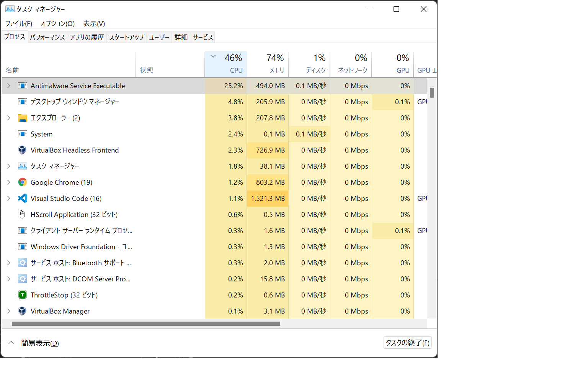Click the 494.0 MB memory cell
588x368 pixels.
coord(268,86)
